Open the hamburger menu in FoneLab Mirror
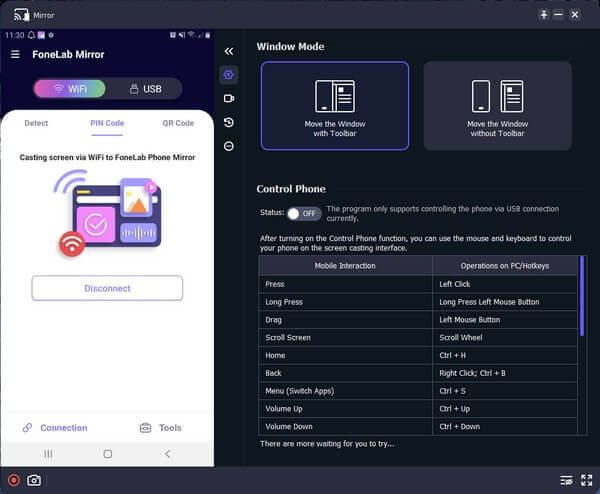Image resolution: width=600 pixels, height=494 pixels. click(15, 54)
